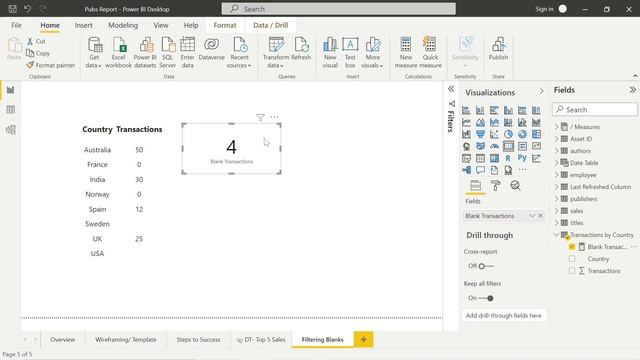Screen dimensions: 640x360
Task: Select the Format paint roller tab
Action: [x=496, y=186]
